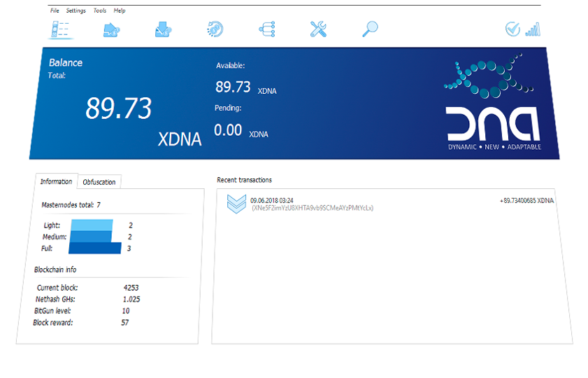Click the Nethash GHs value 1.025
This screenshot has width=588, height=378.
point(131,300)
